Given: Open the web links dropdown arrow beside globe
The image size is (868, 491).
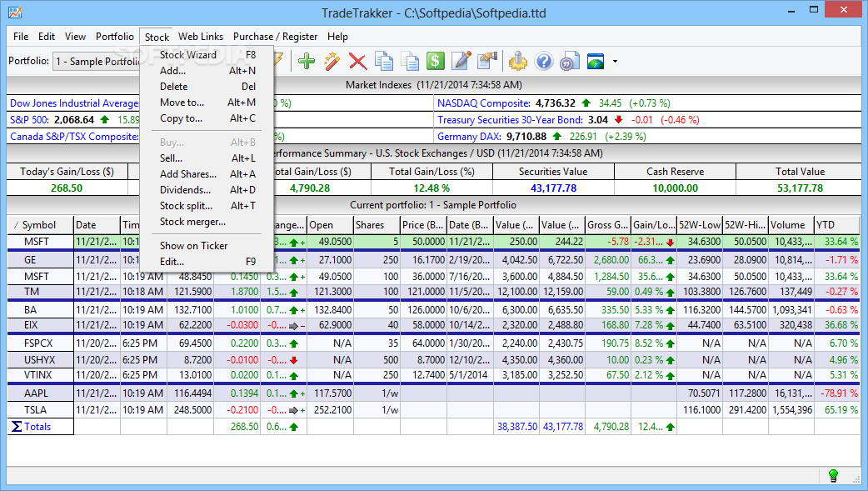Looking at the screenshot, I should tap(615, 62).
